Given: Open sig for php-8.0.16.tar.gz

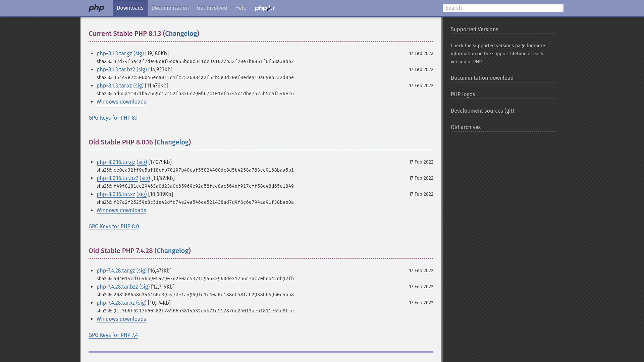Looking at the screenshot, I should (142, 162).
